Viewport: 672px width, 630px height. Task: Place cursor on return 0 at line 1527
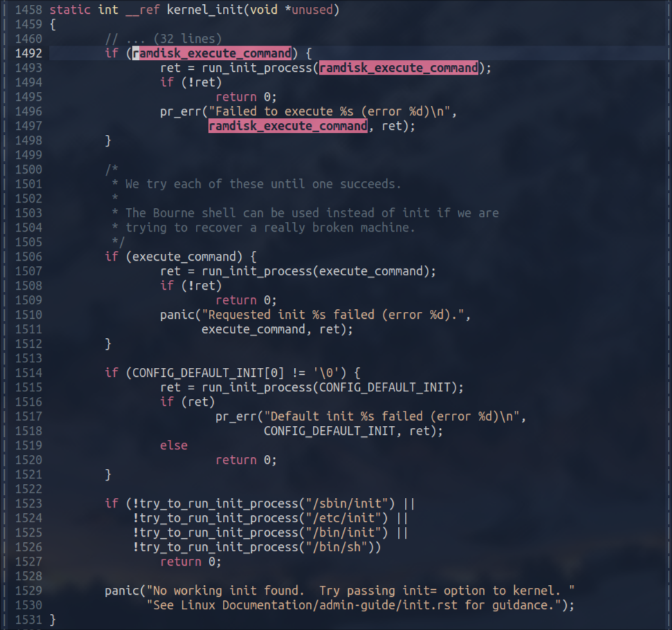[x=190, y=562]
